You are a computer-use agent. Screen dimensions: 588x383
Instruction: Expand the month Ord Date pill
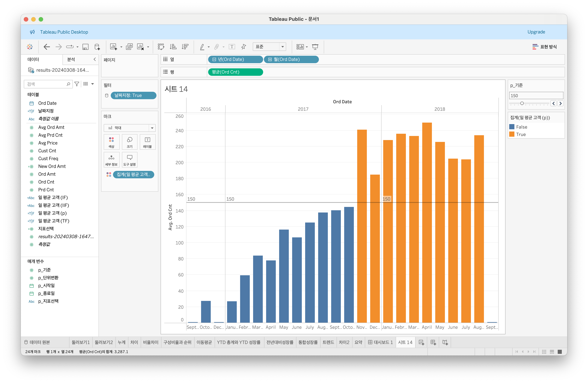coord(270,59)
